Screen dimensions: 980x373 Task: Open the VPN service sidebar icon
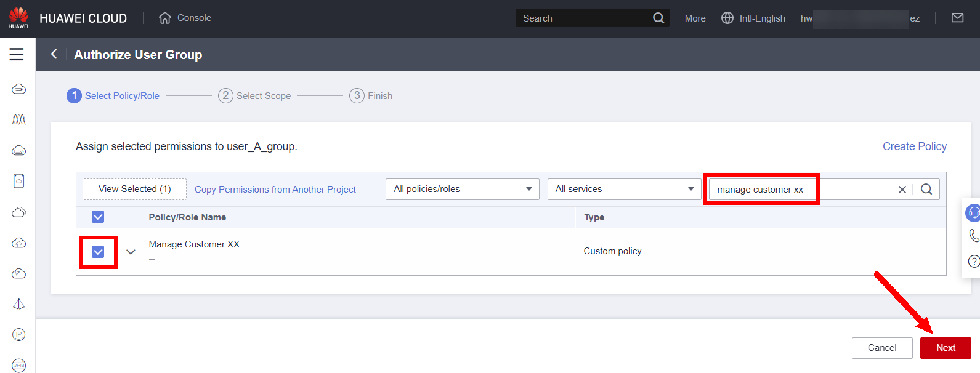18,365
